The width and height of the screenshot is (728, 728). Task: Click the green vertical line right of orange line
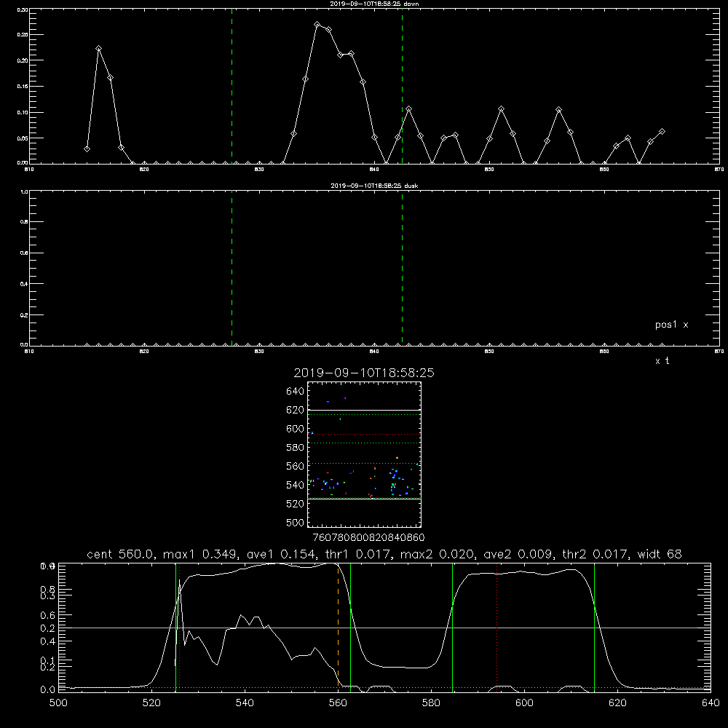coord(351,628)
